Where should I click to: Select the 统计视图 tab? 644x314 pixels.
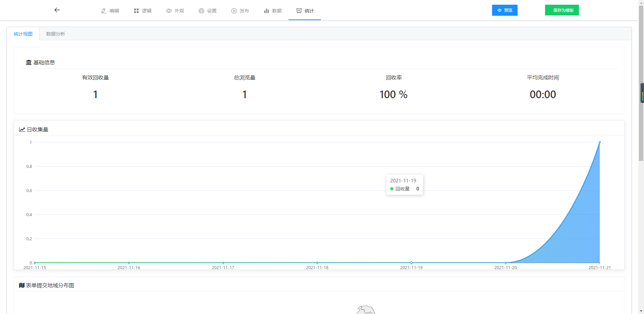(23, 34)
